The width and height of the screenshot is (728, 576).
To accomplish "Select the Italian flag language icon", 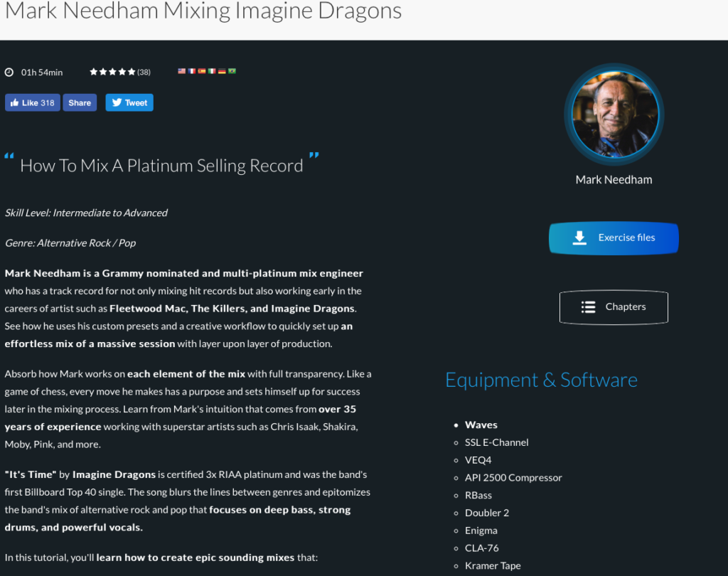I will [212, 71].
